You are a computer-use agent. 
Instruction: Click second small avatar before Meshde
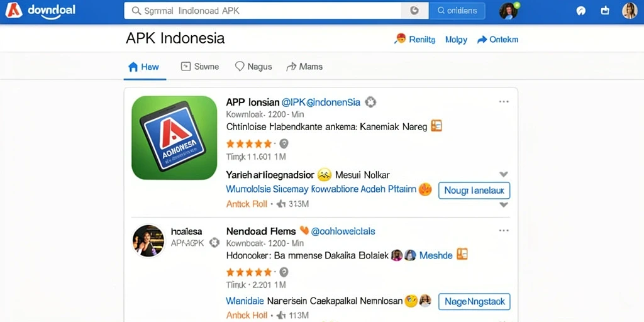411,255
